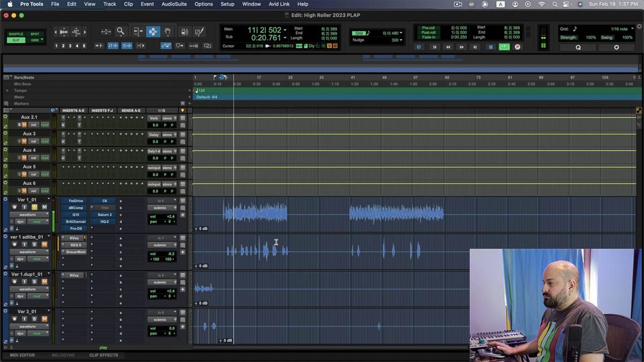Select the Grabber tool
644x362 pixels.
coord(167,32)
